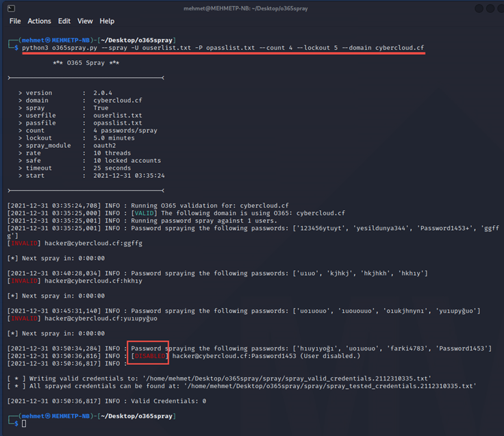This screenshot has height=436, width=504.
Task: Click the rate value 10 threads
Action: pos(112,153)
